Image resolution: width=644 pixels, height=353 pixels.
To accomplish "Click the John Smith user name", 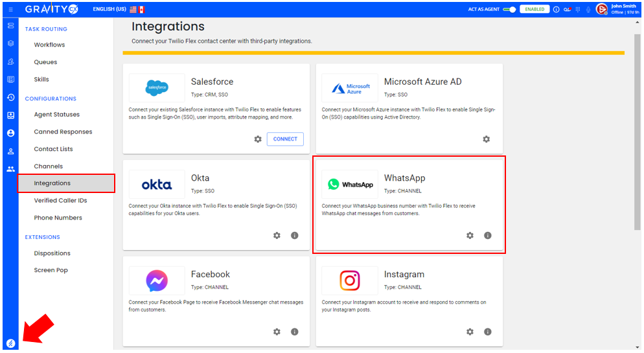I will click(x=623, y=6).
